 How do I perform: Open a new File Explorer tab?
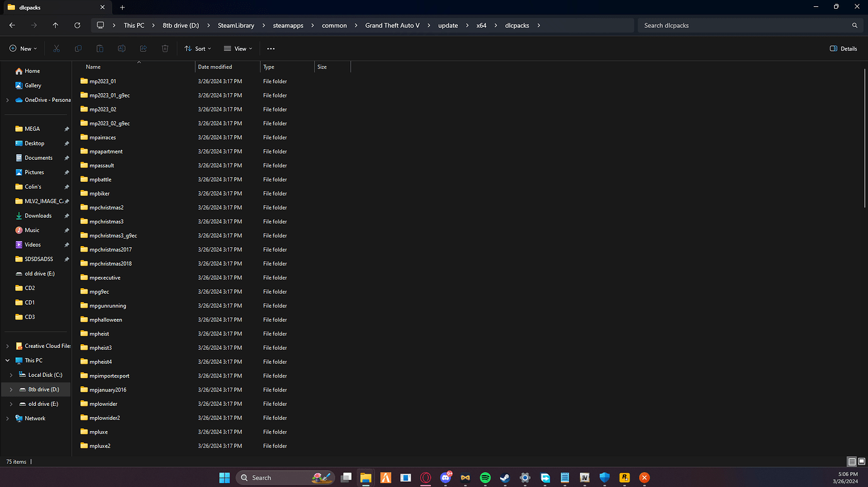point(123,8)
